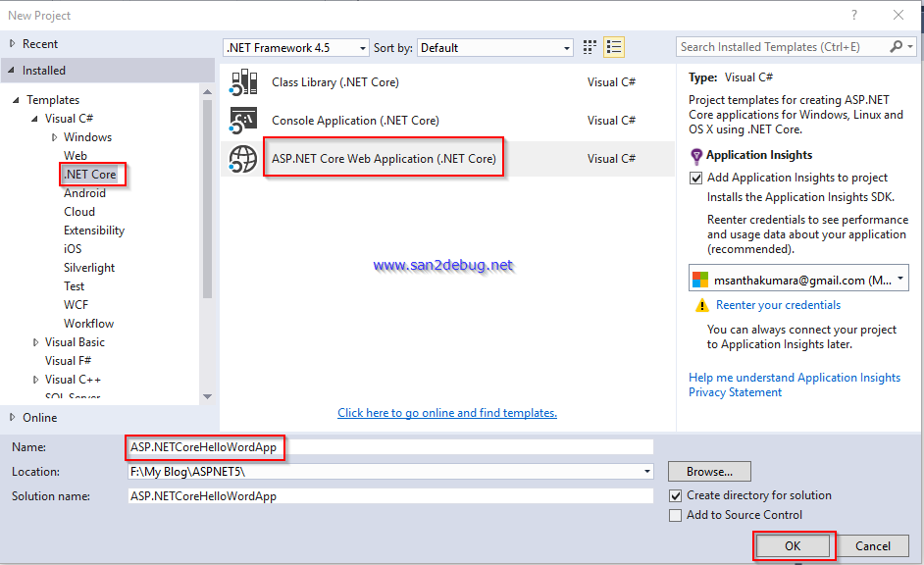Screen dimensions: 924x565
Task: Expand the Online section
Action: [13, 417]
